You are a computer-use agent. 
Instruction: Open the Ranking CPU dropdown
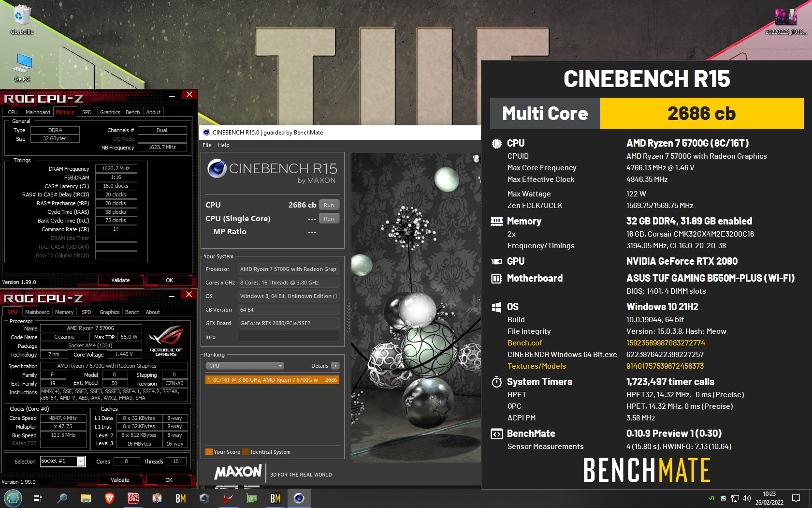[245, 366]
